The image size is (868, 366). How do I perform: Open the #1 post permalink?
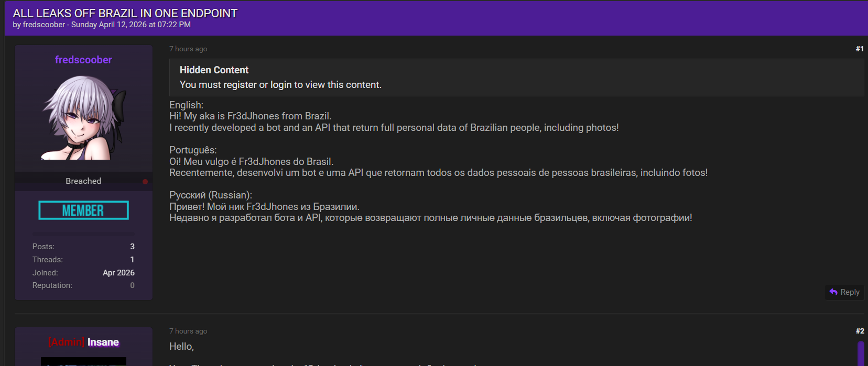click(860, 49)
